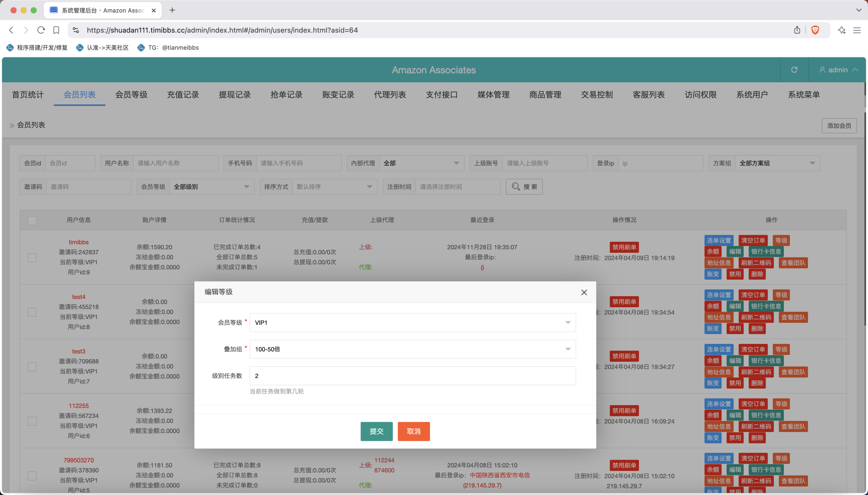Open site settings icon in address bar

click(x=76, y=30)
